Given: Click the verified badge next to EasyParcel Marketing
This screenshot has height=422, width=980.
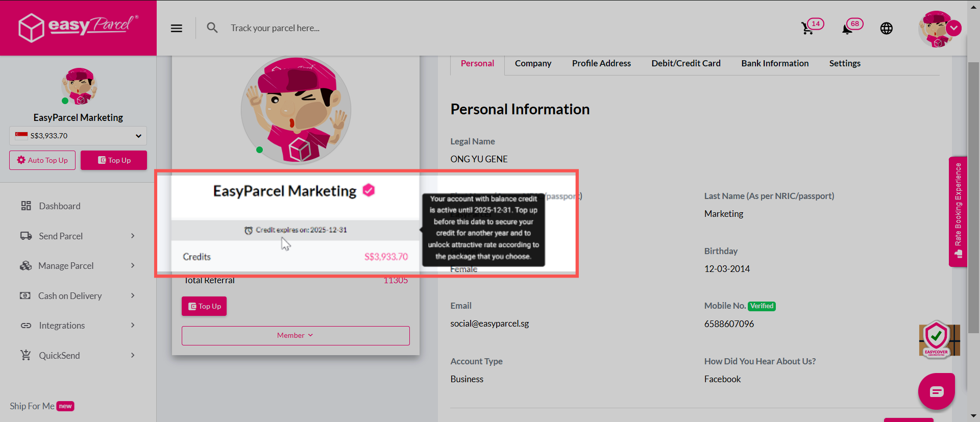Looking at the screenshot, I should 369,190.
